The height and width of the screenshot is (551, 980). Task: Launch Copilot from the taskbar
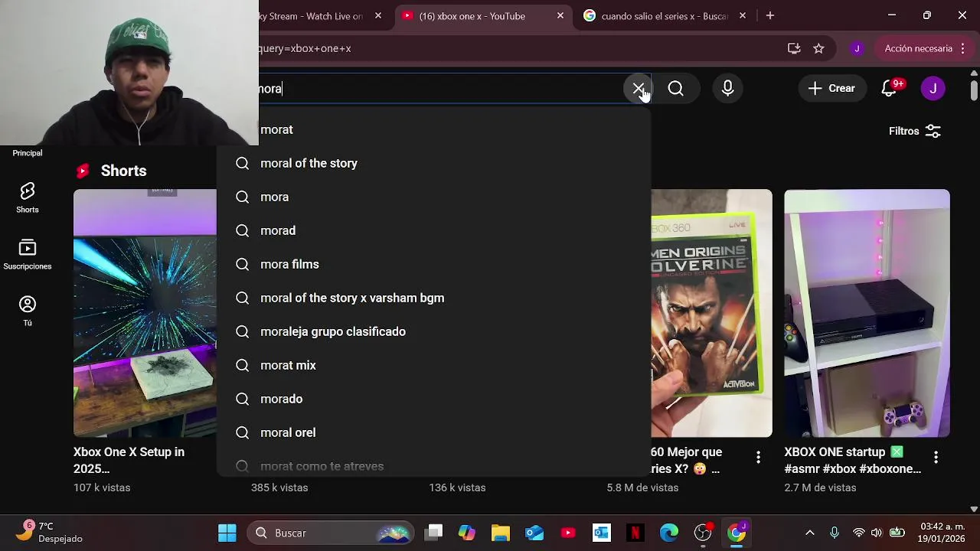[x=467, y=533]
